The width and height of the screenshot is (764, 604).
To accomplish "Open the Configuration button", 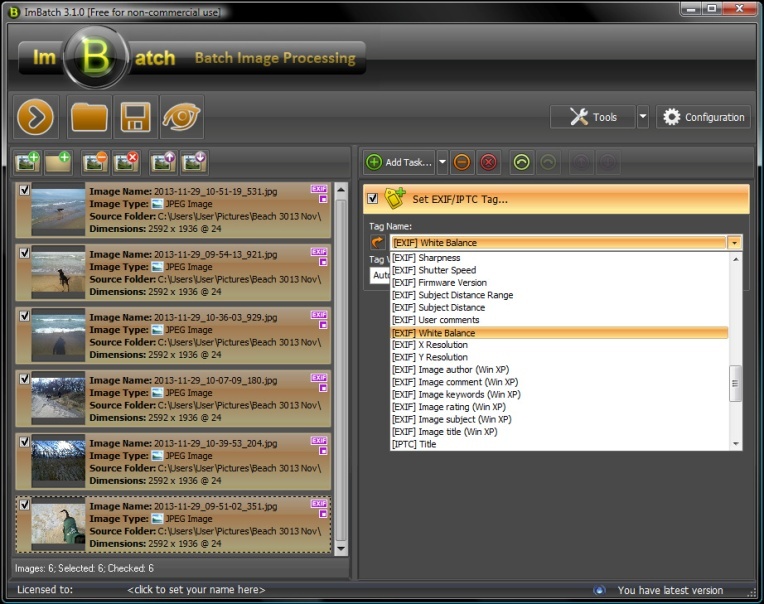I will pos(703,117).
